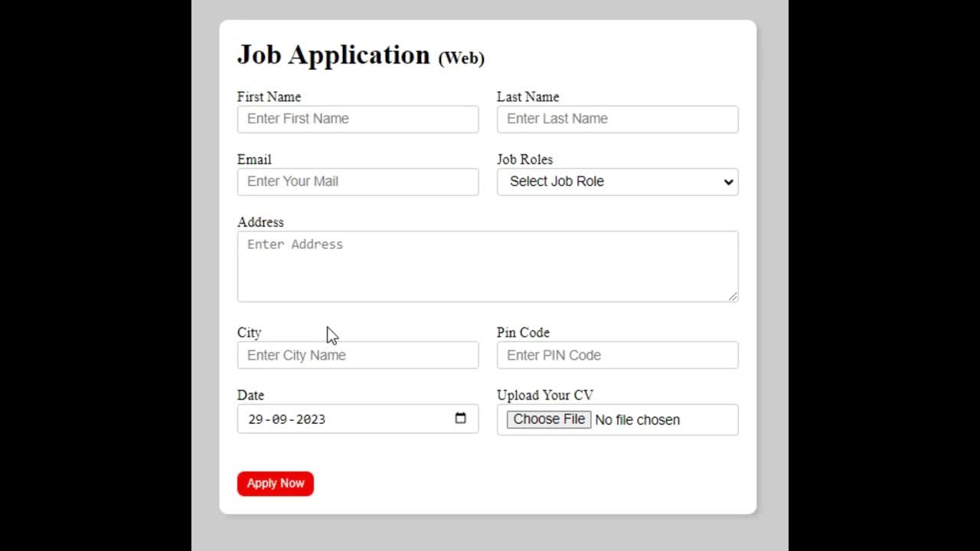
Task: Select the day value 29 in Date
Action: 256,419
